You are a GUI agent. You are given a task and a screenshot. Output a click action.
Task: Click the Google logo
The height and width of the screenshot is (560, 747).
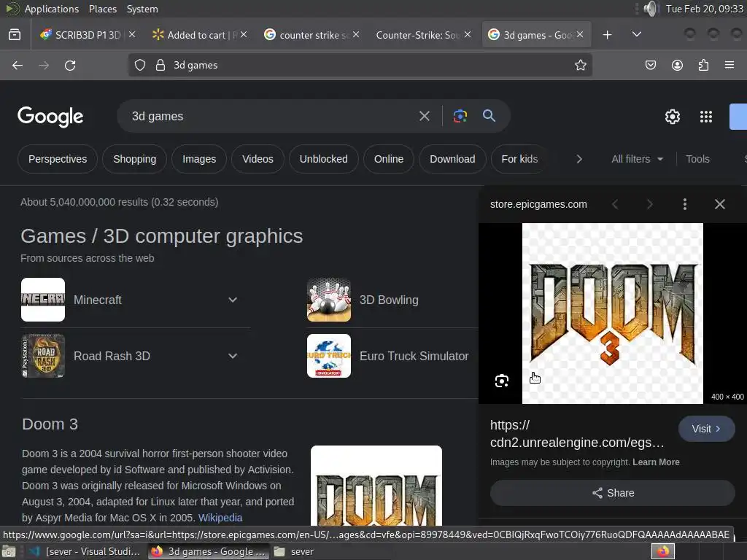pos(50,117)
